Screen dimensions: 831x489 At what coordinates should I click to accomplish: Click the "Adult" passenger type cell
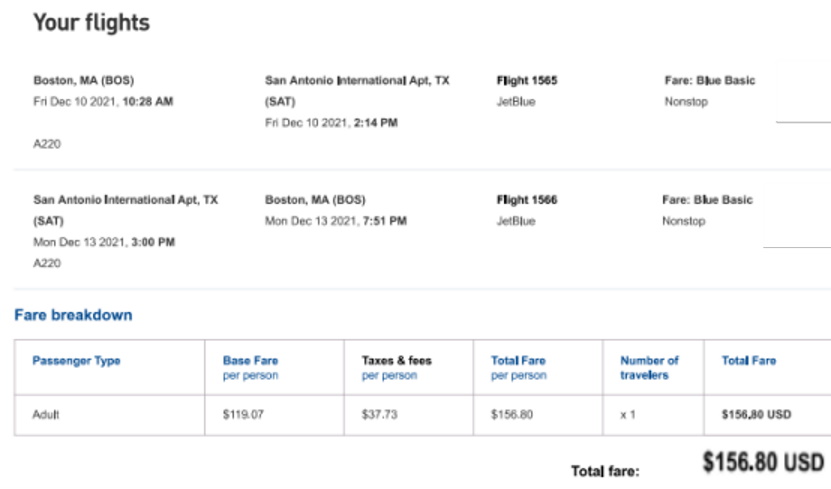[x=47, y=415]
